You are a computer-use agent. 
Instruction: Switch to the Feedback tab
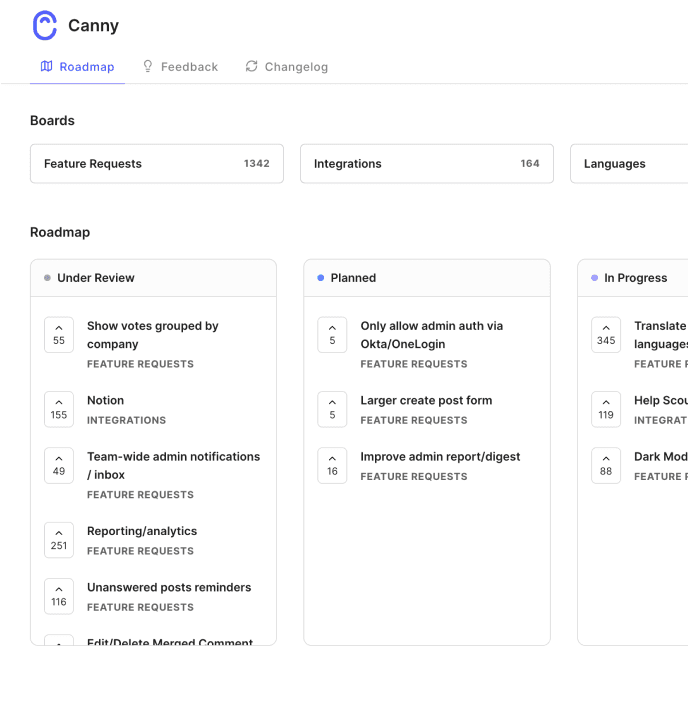[x=181, y=67]
